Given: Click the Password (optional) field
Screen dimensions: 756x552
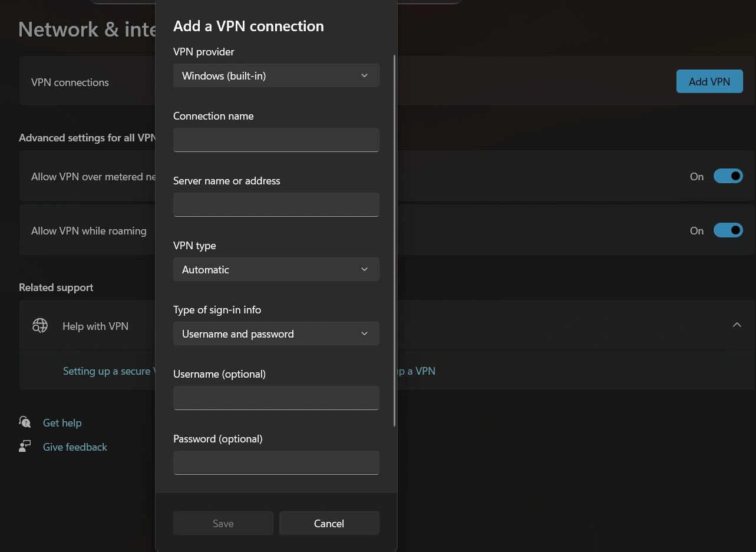Looking at the screenshot, I should click(x=276, y=462).
